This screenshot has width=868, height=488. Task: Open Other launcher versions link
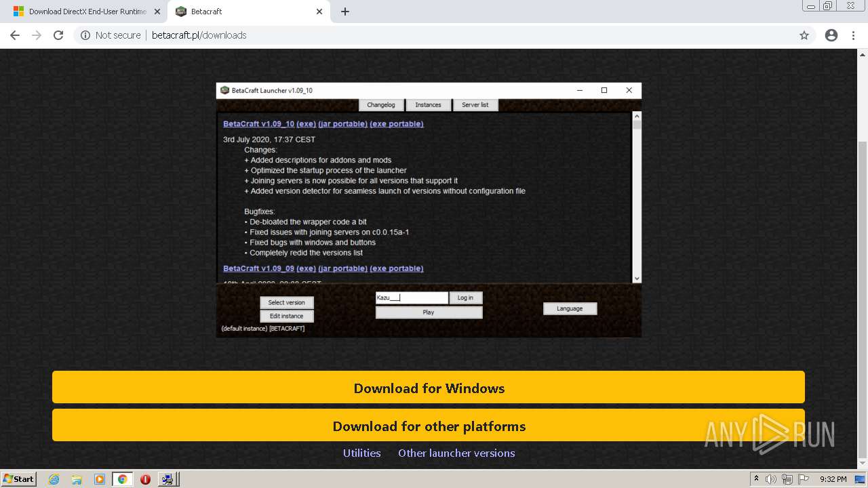pos(456,453)
